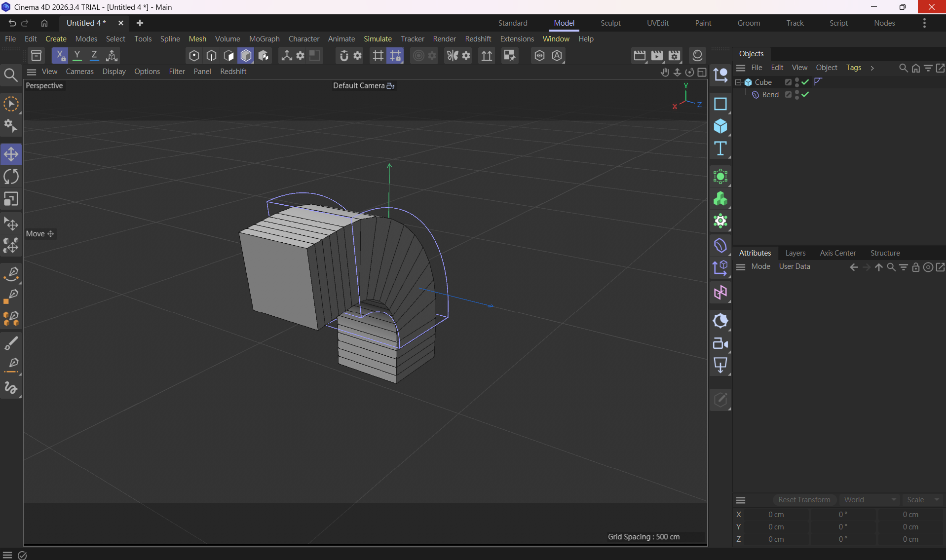Collapse the Cube hierarchy in Objects
Image resolution: width=946 pixels, height=560 pixels.
[x=738, y=82]
